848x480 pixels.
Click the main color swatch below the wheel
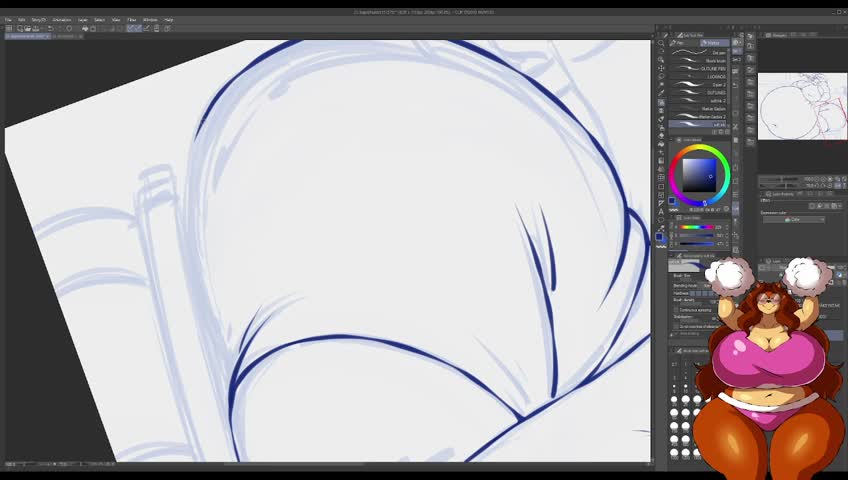coord(672,201)
